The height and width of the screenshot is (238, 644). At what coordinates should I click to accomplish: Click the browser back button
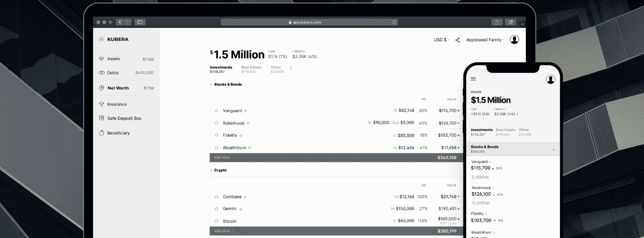pos(119,22)
